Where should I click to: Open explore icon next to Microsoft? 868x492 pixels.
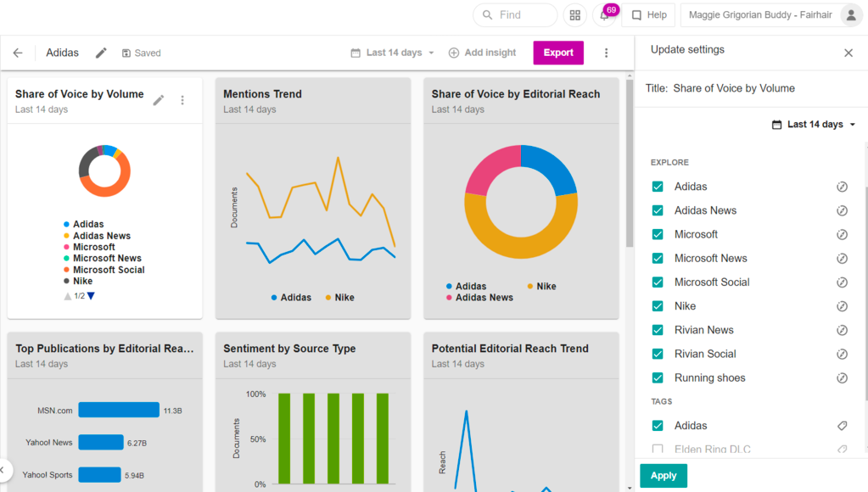tap(842, 235)
